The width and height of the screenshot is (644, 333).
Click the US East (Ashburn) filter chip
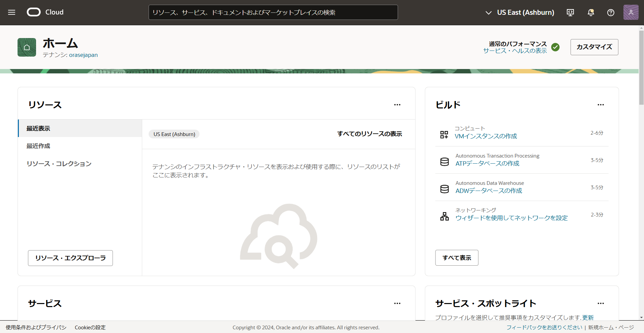tap(174, 134)
